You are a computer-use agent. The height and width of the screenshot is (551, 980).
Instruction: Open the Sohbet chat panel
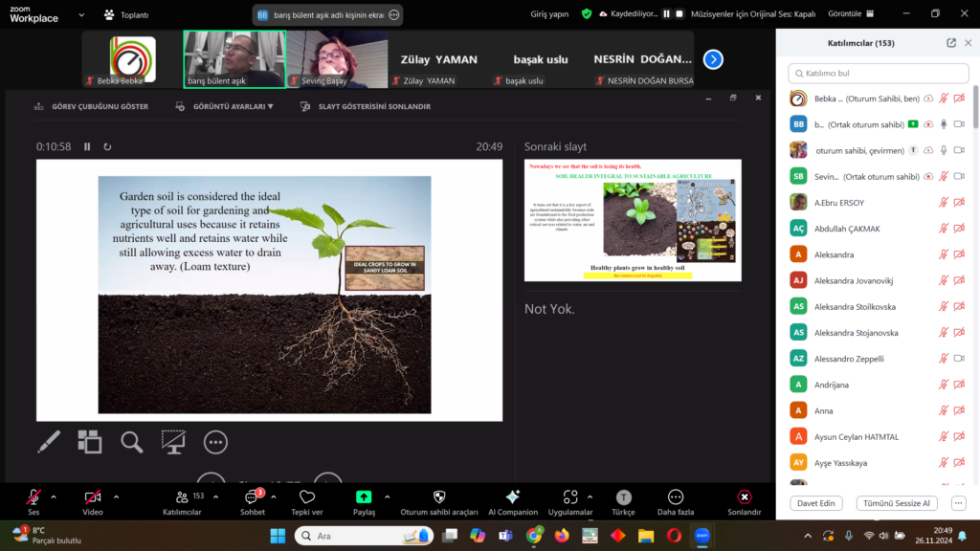pyautogui.click(x=253, y=497)
